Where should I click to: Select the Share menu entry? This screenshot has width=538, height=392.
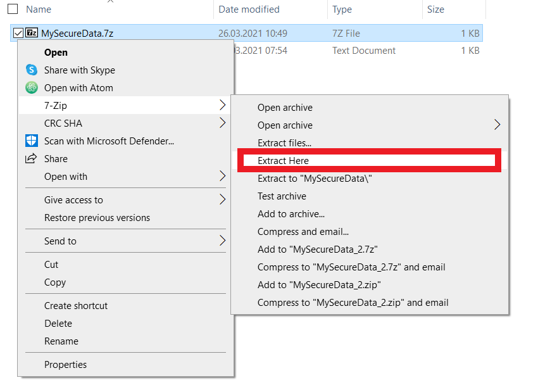pos(125,158)
